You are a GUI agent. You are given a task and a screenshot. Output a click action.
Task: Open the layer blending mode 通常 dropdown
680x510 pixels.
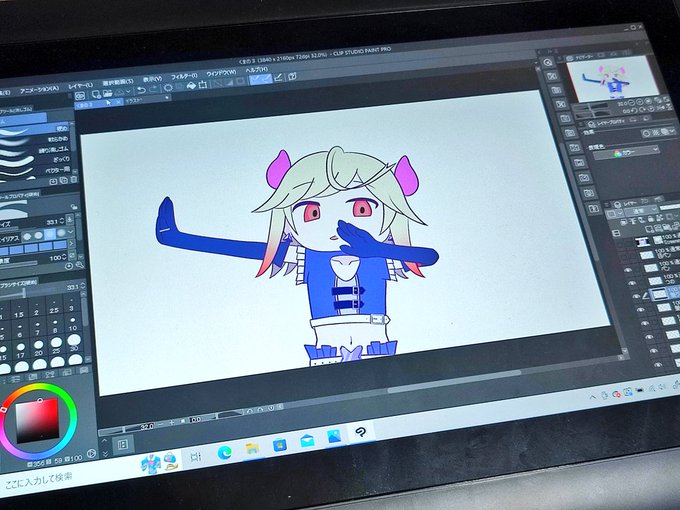tap(641, 211)
